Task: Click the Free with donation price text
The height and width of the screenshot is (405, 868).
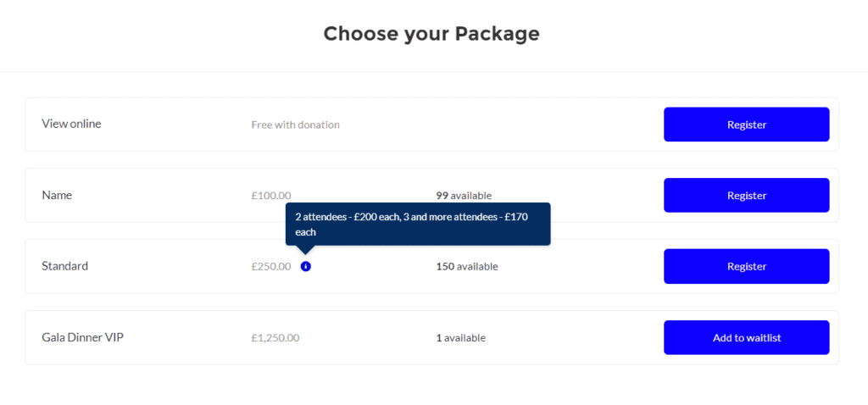Action: pos(296,125)
